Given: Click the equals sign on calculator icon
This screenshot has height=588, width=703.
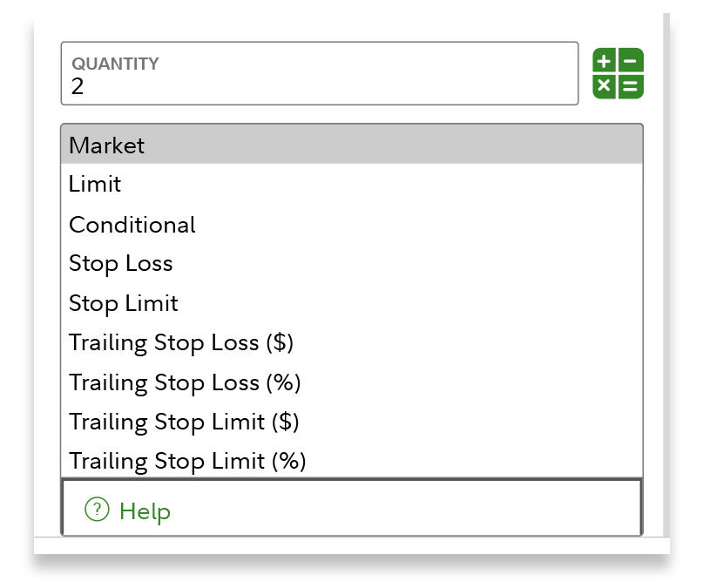Looking at the screenshot, I should [x=631, y=85].
